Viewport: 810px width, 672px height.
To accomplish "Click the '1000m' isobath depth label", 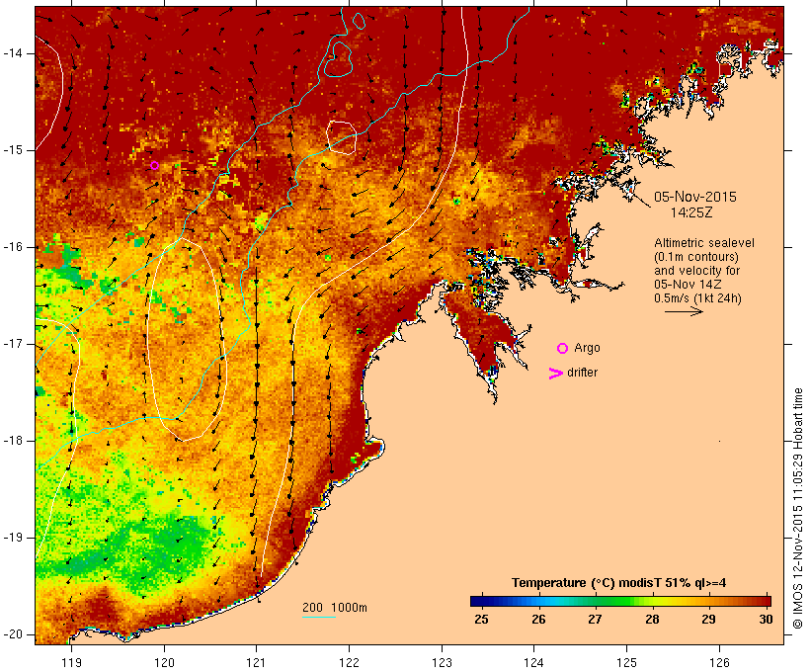I will pos(350,608).
